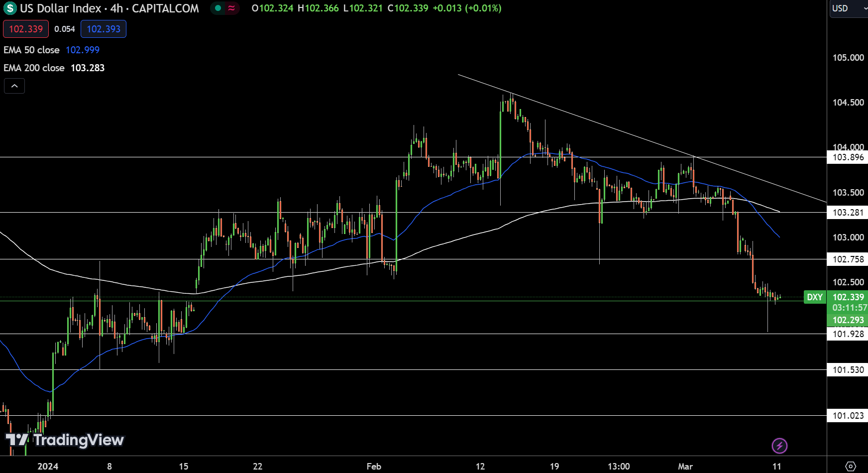The image size is (868, 473).
Task: Click the 103.000 price scale value
Action: [848, 237]
